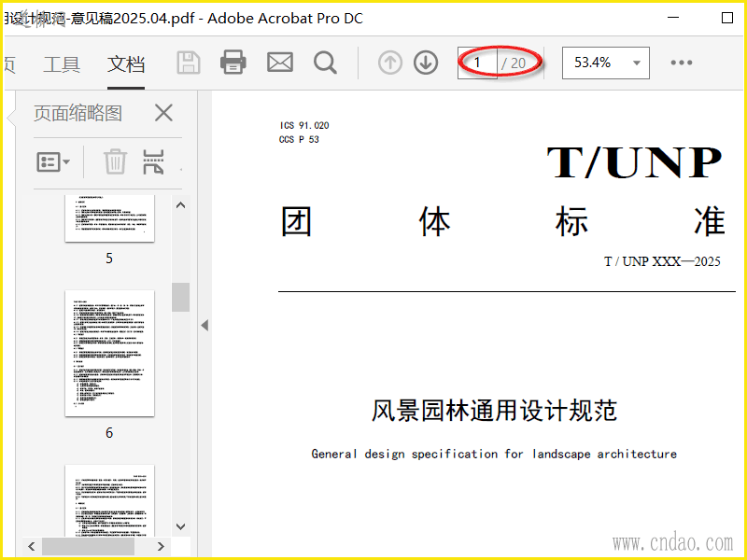Click thumbnail vertical scrollbar thumb

pyautogui.click(x=180, y=297)
